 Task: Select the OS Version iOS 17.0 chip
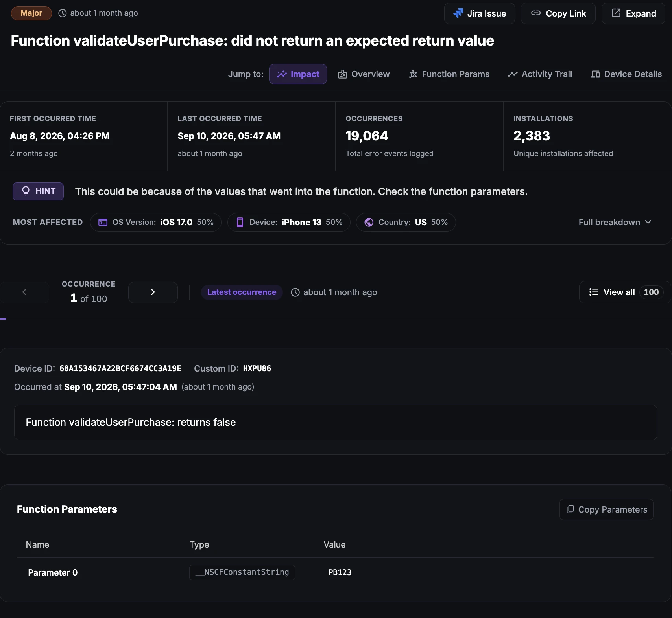click(156, 223)
